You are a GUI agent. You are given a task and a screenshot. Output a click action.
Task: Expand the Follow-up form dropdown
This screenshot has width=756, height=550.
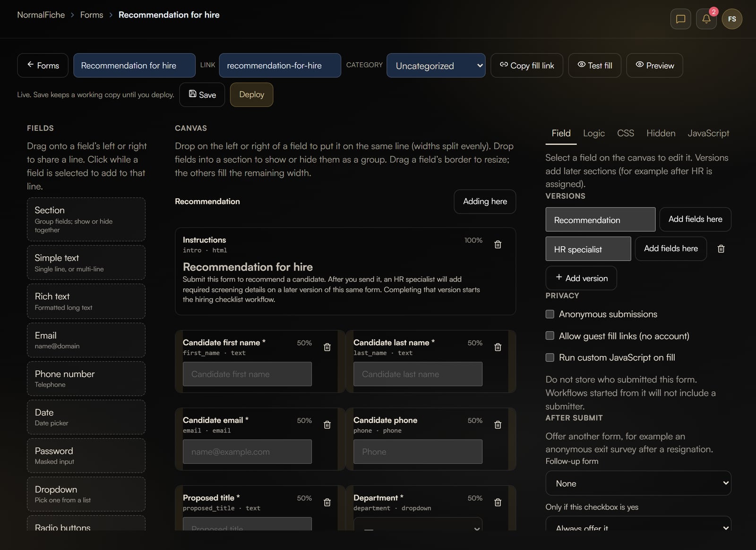click(x=638, y=483)
